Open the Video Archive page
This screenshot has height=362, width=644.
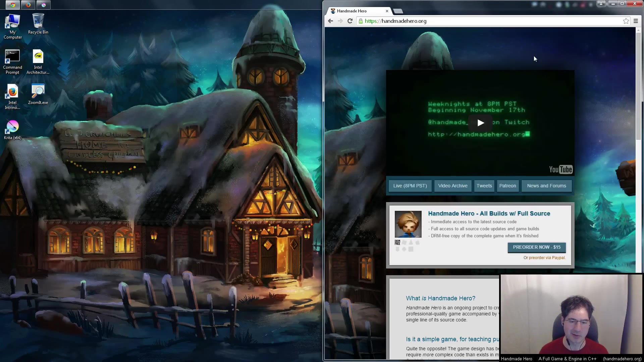point(452,186)
